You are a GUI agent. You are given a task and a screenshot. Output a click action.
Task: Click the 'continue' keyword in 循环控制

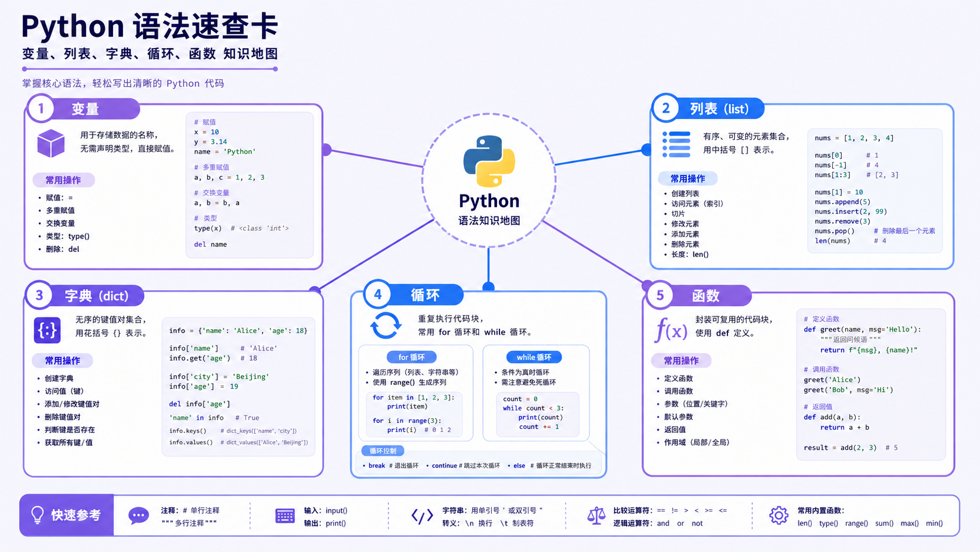444,465
